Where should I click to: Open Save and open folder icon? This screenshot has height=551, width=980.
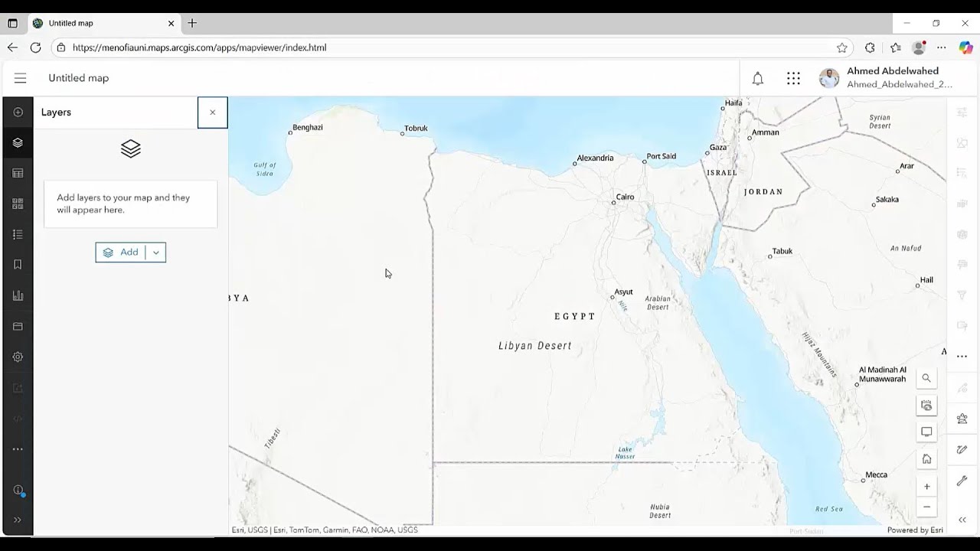[18, 326]
